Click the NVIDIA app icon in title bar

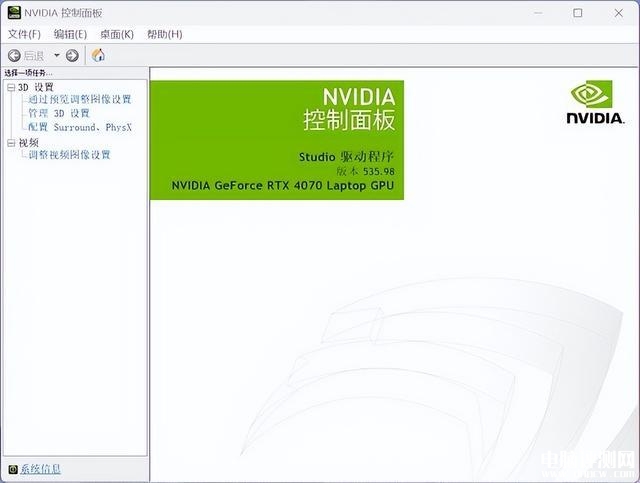14,13
